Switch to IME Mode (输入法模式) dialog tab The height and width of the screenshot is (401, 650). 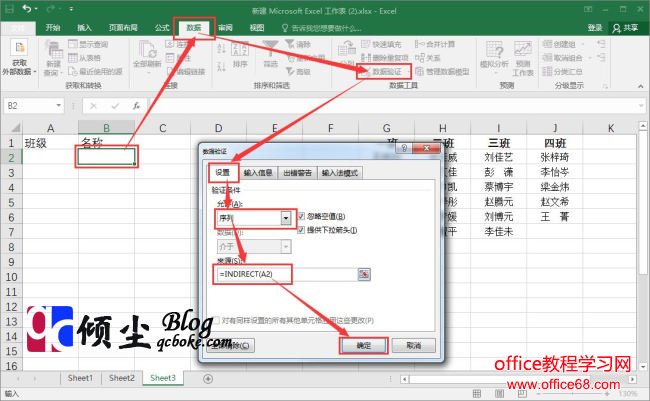340,173
